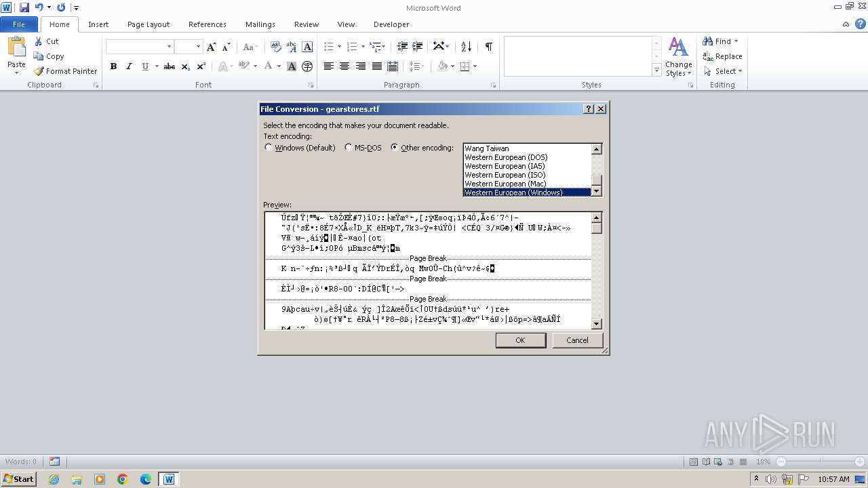Apply Subscript formatting

point(185,66)
